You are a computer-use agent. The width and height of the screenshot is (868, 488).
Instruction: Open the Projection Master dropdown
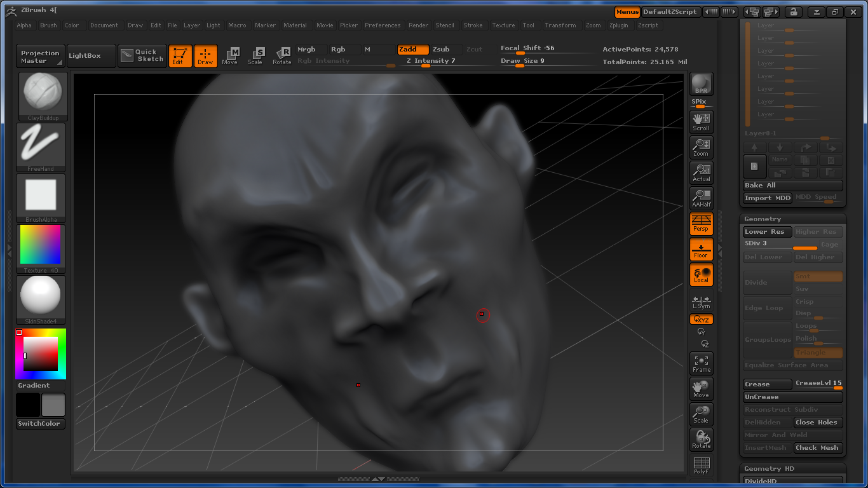point(41,57)
